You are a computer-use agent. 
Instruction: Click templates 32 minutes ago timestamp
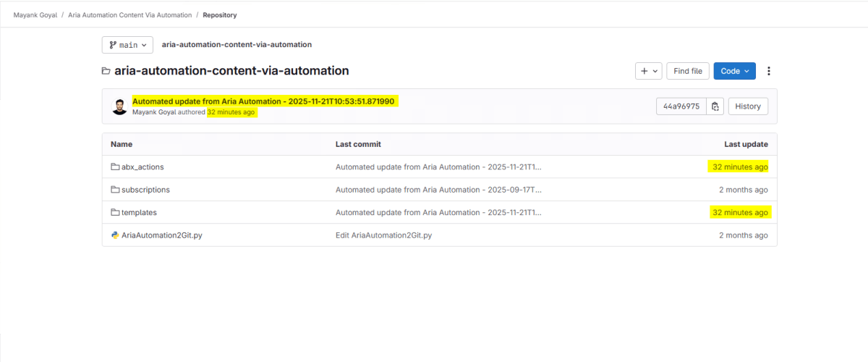(x=740, y=213)
